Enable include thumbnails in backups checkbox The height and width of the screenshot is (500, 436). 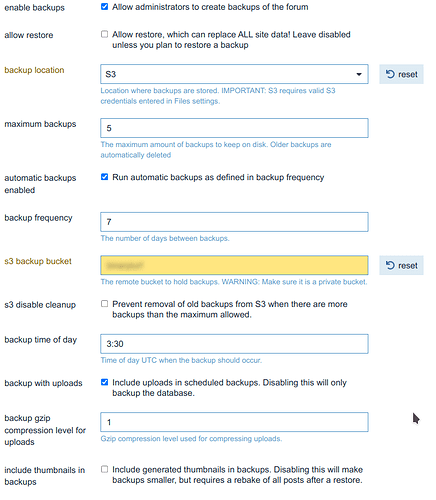(x=105, y=469)
